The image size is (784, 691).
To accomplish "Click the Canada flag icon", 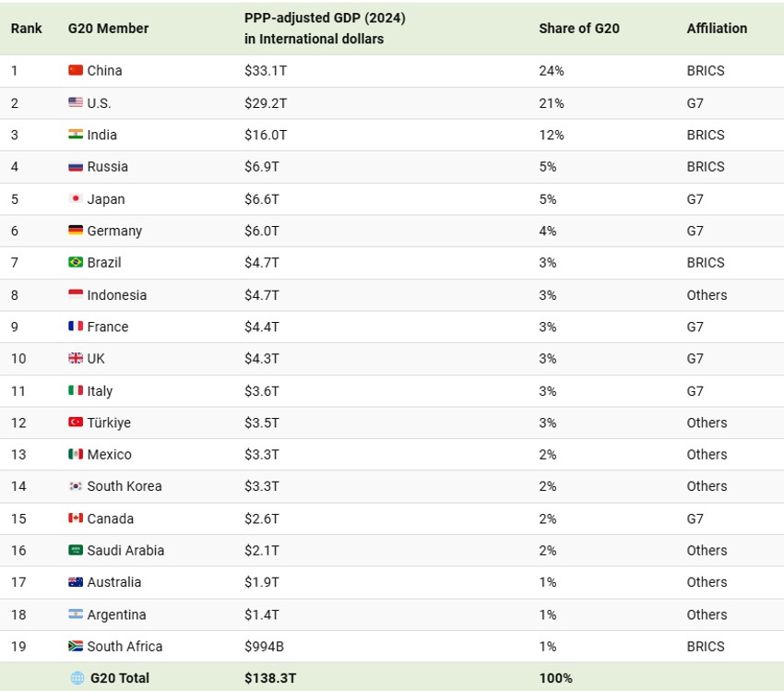I will (76, 518).
